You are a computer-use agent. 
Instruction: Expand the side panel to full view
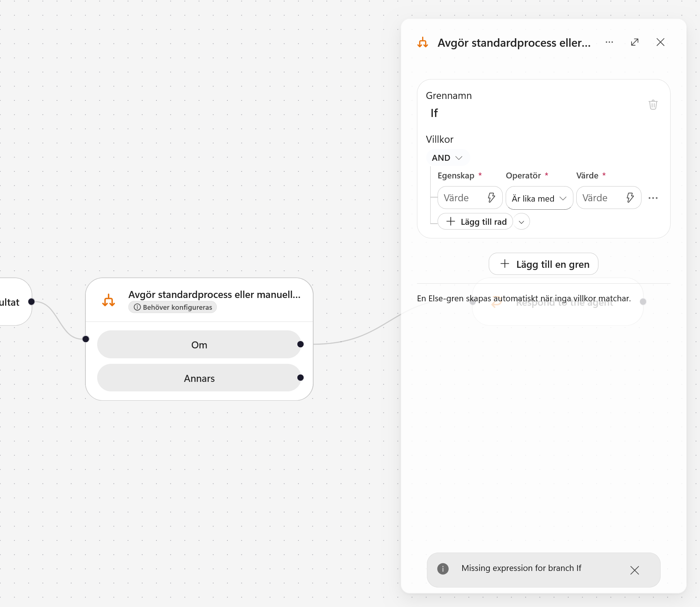click(634, 42)
